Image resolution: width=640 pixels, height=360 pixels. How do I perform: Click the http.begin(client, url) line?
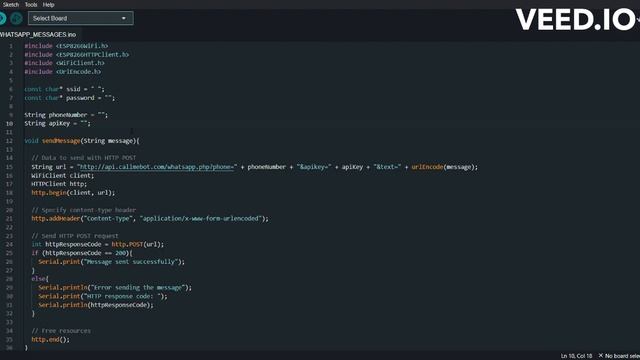pos(73,193)
